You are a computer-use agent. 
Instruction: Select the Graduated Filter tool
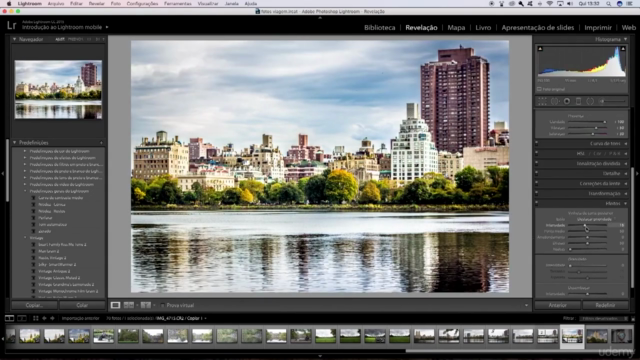(x=578, y=101)
